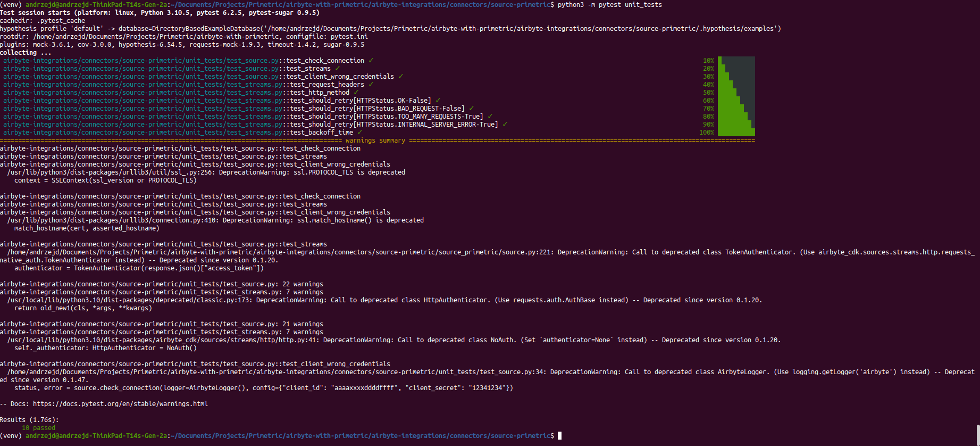Screen dimensions: 980x446
Task: Click the 'ssl.PROTOCOL_TLS is deprecated' warning line
Action: pyautogui.click(x=206, y=172)
